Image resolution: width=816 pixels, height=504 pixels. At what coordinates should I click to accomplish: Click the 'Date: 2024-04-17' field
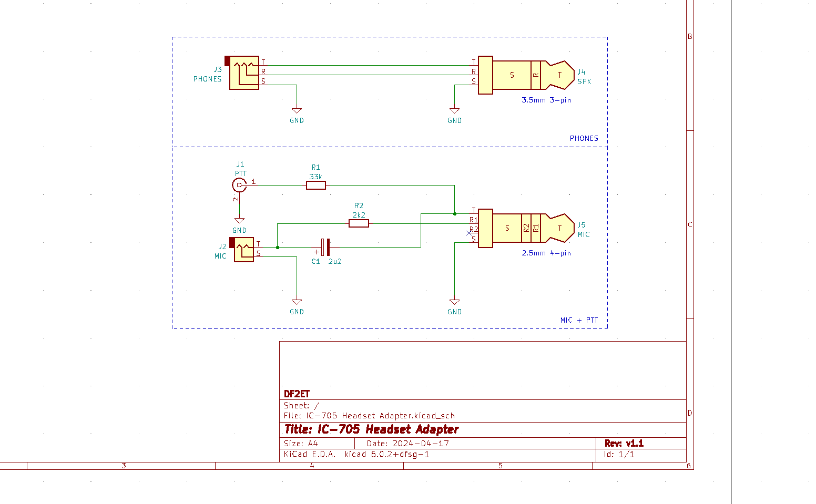click(x=408, y=444)
